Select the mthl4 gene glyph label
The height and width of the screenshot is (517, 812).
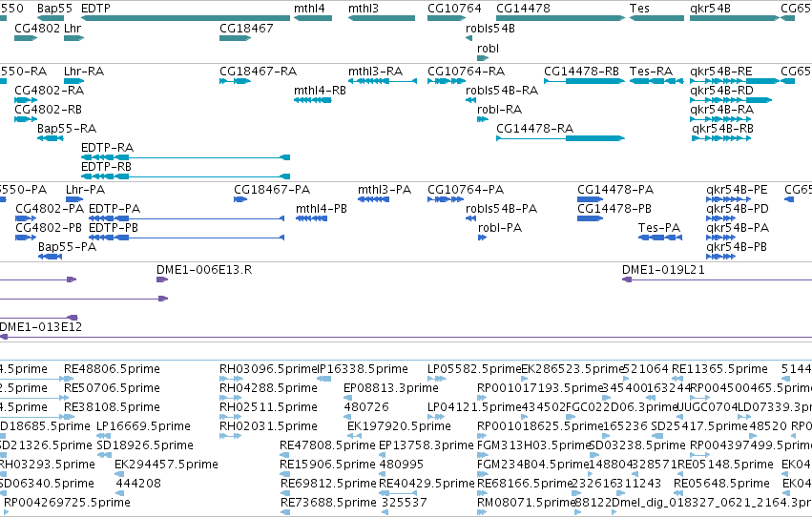tap(309, 9)
